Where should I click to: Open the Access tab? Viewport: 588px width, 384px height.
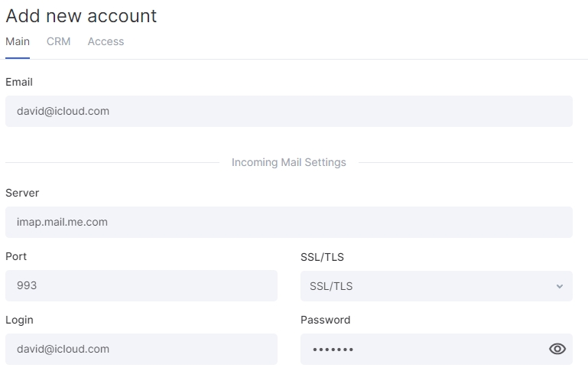click(x=106, y=41)
